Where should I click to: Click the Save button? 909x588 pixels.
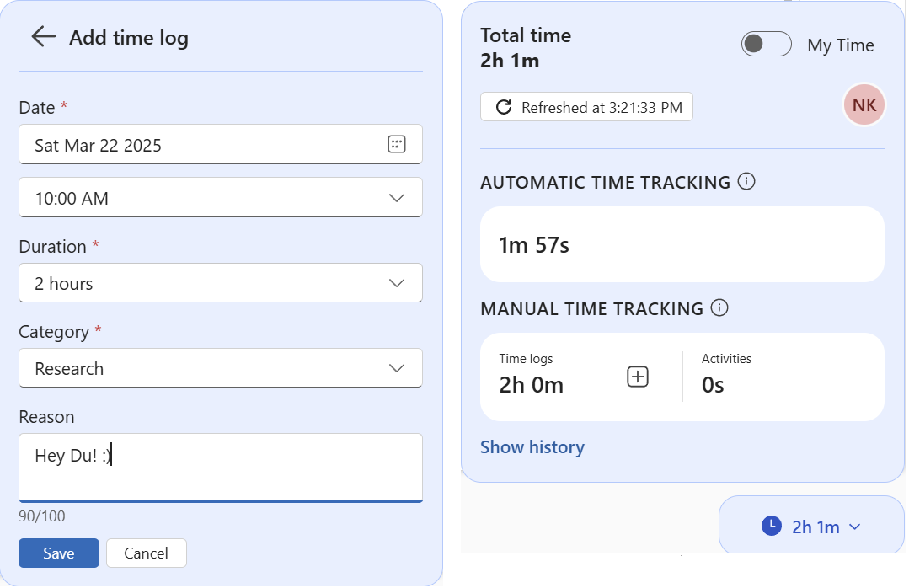pyautogui.click(x=59, y=553)
